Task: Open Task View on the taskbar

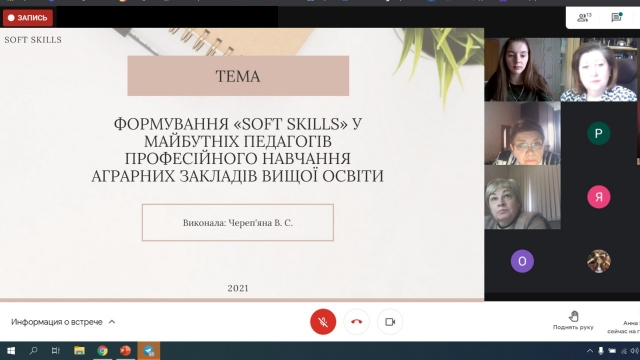Action: point(56,351)
